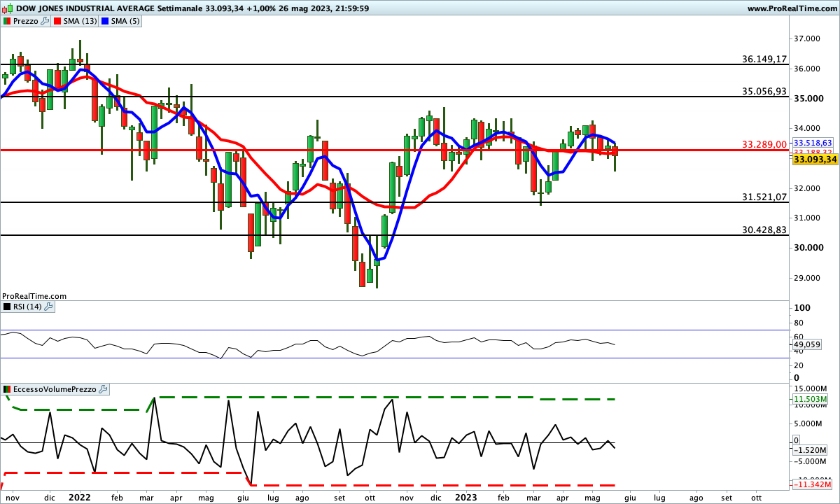Image resolution: width=840 pixels, height=504 pixels.
Task: Click the 32.000 price axis label
Action: point(807,188)
